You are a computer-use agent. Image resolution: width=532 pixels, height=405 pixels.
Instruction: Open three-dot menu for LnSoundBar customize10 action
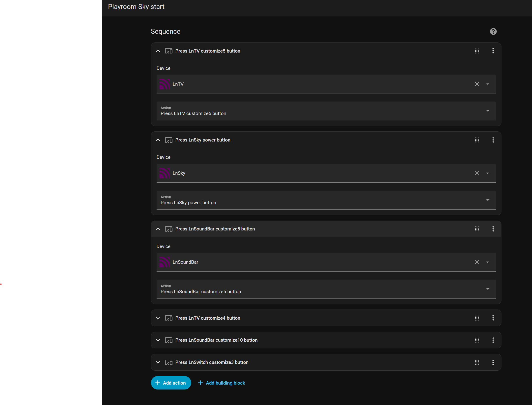pos(493,340)
